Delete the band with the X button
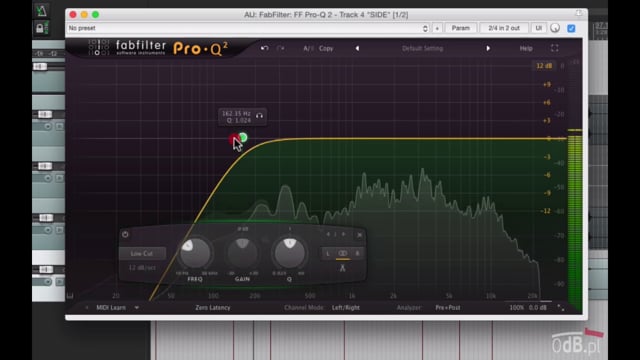 359,235
